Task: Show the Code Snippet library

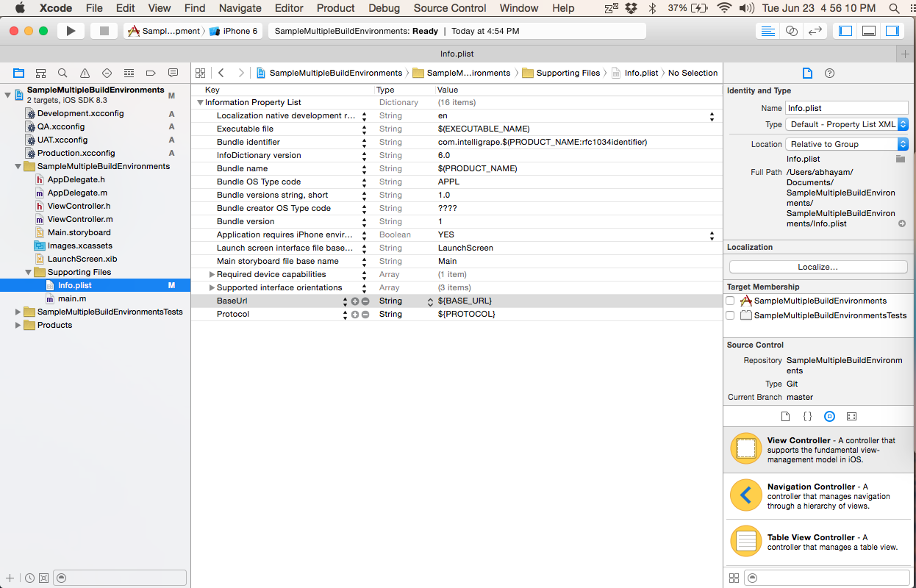Action: click(807, 416)
